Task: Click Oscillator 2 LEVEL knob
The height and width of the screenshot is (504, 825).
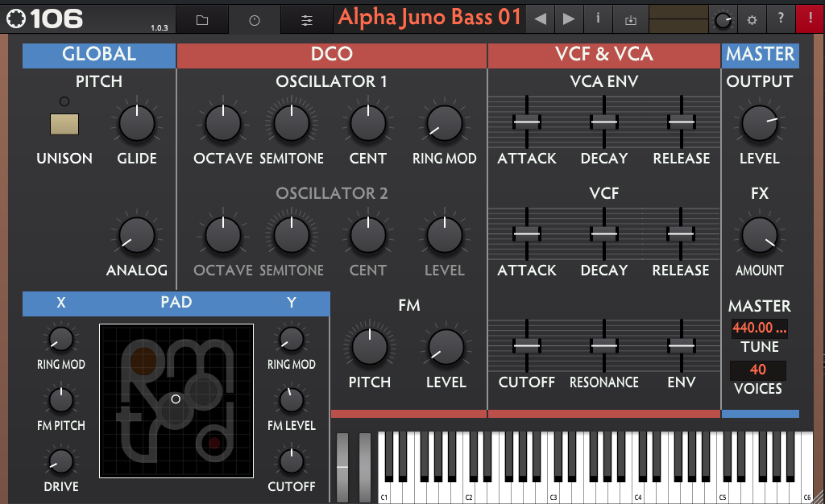Action: click(x=445, y=235)
